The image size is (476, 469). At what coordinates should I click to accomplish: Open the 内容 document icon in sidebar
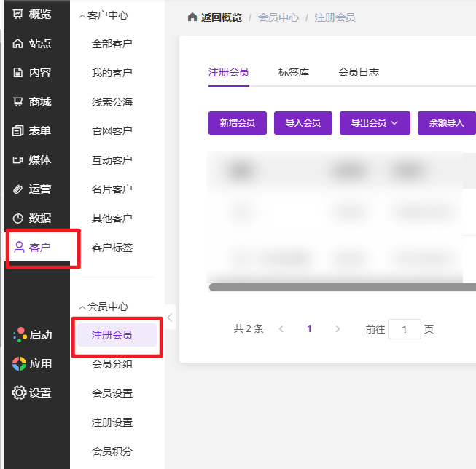[x=18, y=73]
